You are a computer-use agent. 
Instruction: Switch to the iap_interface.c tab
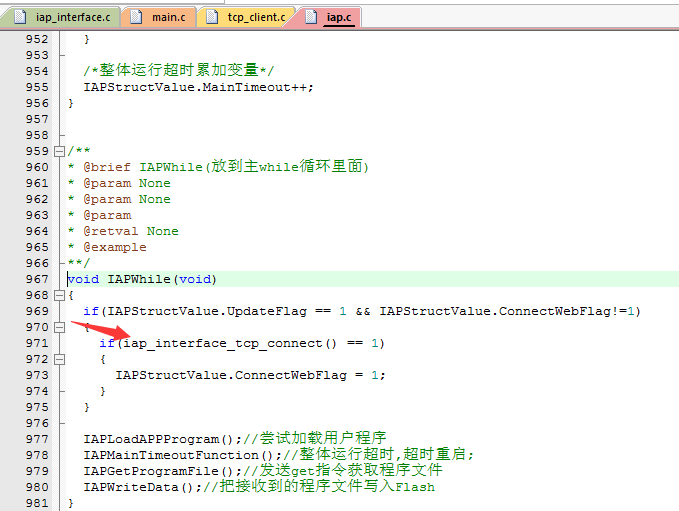(63, 17)
